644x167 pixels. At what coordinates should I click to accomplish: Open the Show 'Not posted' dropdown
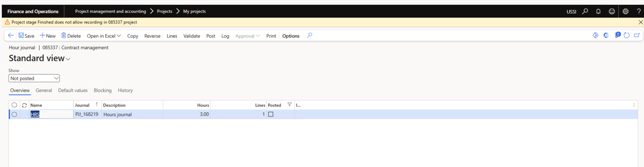pos(34,78)
